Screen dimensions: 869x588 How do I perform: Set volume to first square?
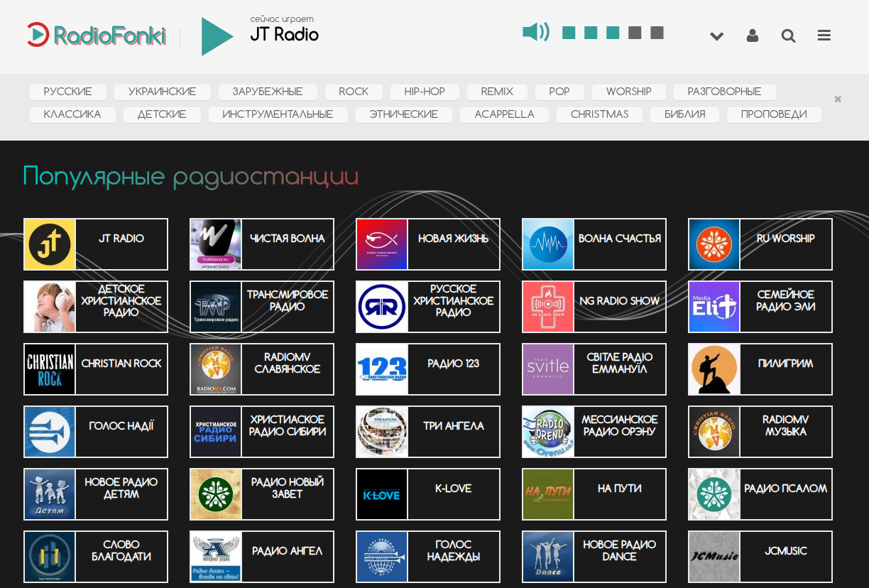569,33
